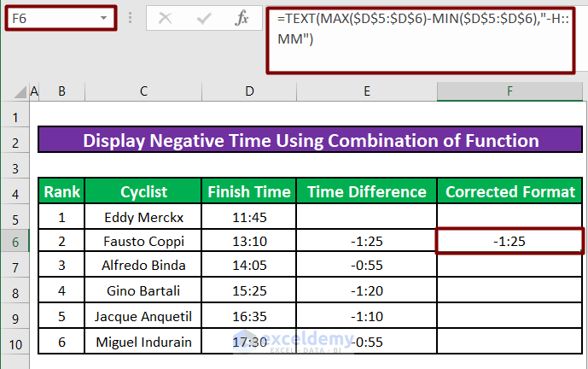The image size is (588, 369).
Task: Select the Rank header cell
Action: click(x=61, y=191)
